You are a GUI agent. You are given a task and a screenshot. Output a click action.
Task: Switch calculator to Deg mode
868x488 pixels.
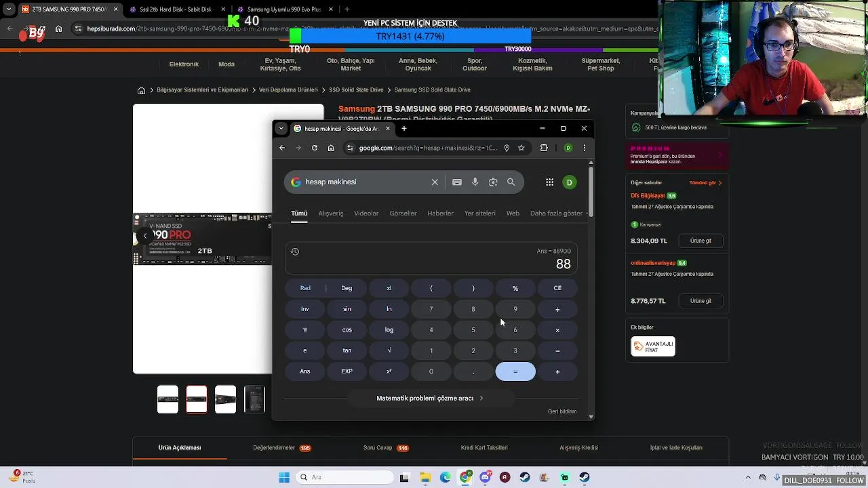[x=347, y=288]
